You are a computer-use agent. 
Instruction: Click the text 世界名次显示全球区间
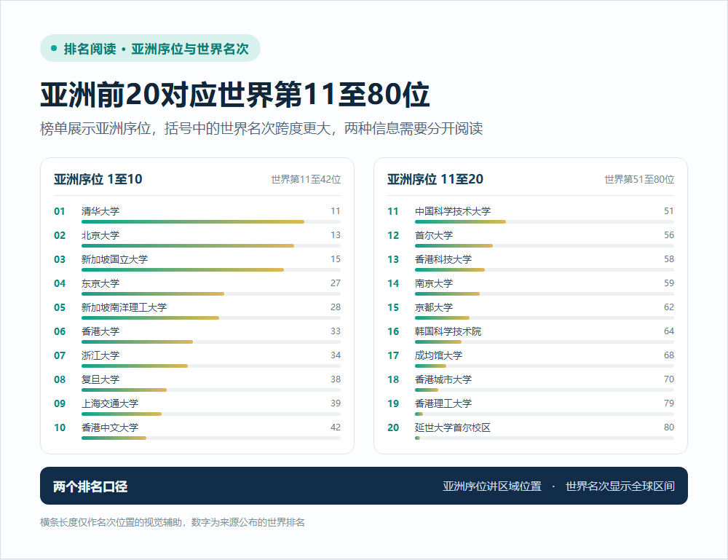tap(620, 486)
